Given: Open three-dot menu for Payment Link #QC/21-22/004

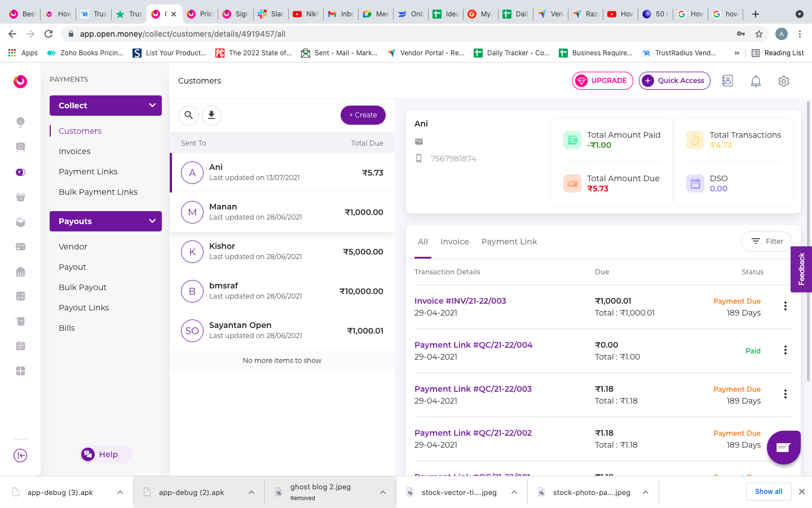Looking at the screenshot, I should click(x=785, y=350).
